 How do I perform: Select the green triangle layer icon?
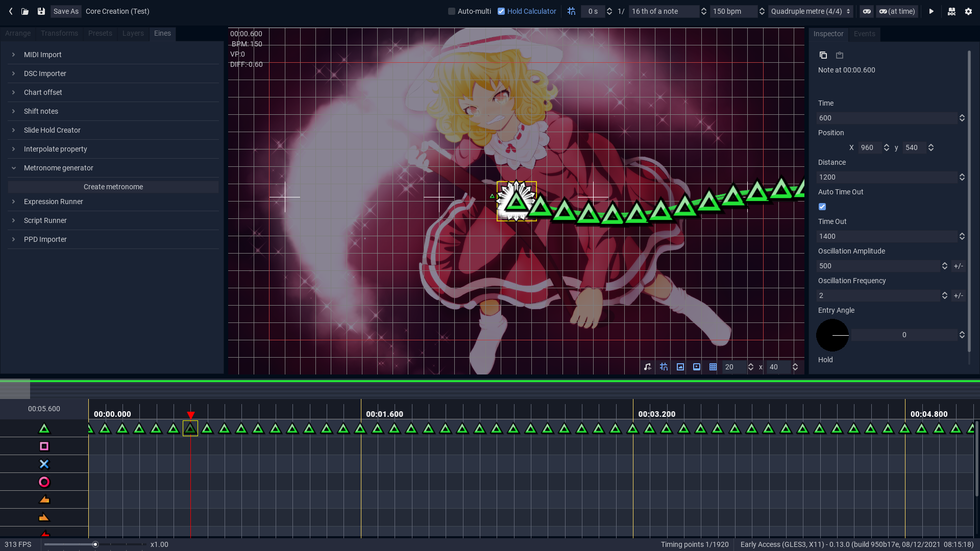click(x=44, y=429)
